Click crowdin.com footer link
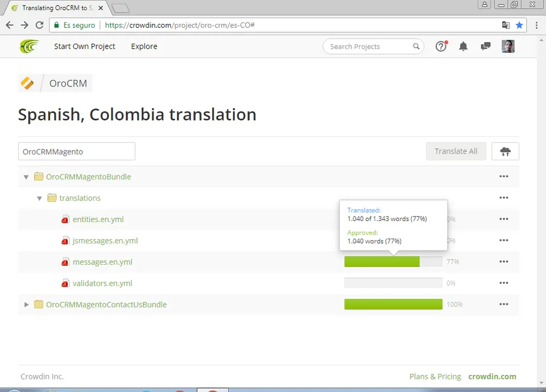Image resolution: width=546 pixels, height=392 pixels. 493,376
